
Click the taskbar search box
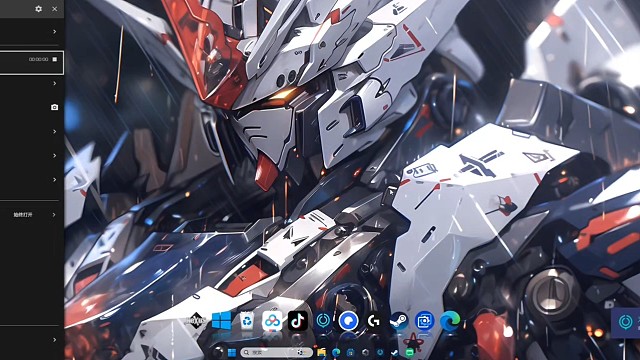[x=276, y=352]
